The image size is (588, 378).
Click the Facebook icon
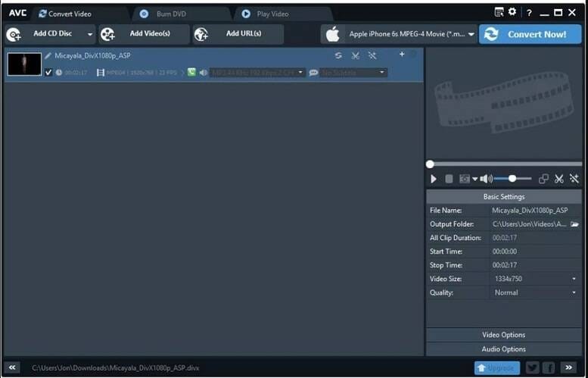[549, 368]
